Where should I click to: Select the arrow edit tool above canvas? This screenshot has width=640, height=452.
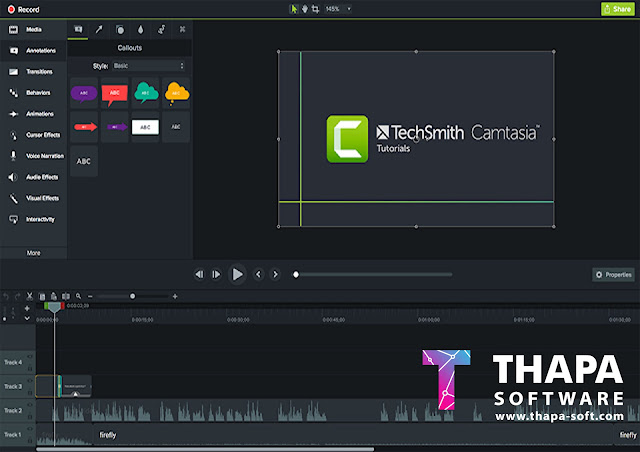(293, 9)
